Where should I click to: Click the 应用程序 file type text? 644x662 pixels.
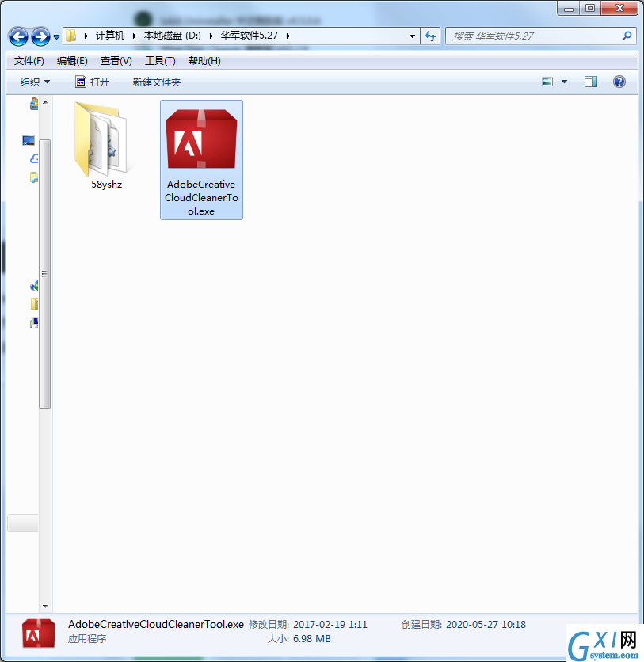tap(87, 639)
